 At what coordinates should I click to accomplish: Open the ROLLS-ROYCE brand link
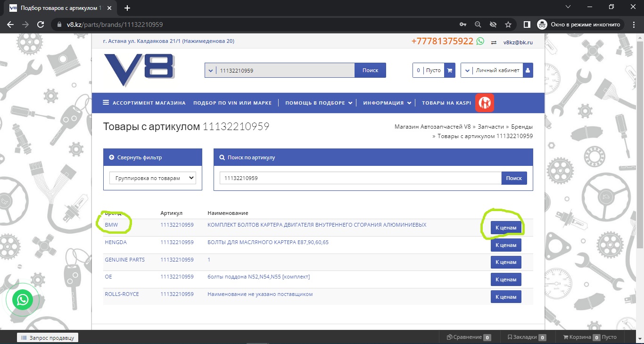tap(122, 294)
